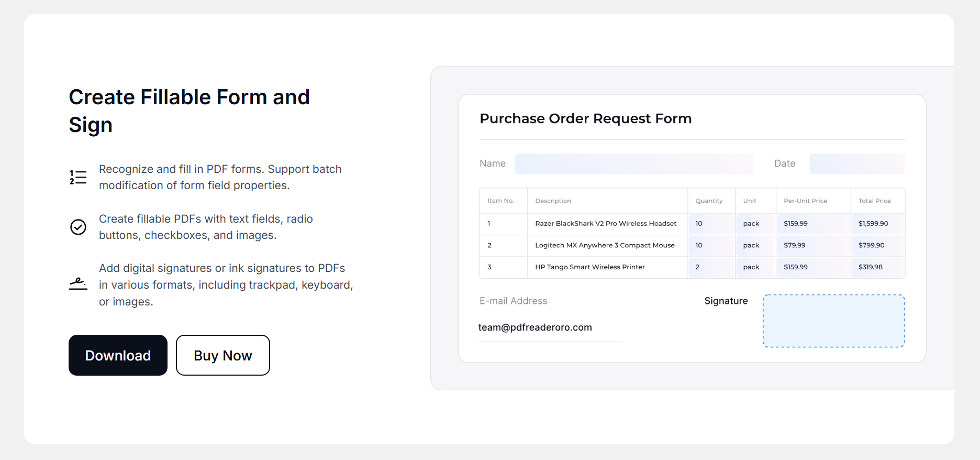The image size is (980, 460).
Task: Click the team@pdfreaderoro.com email field
Action: 550,328
